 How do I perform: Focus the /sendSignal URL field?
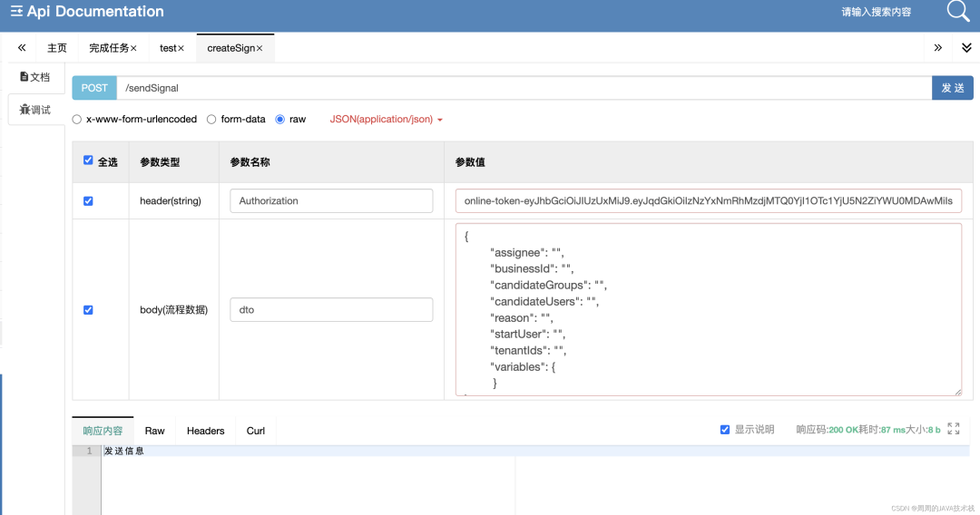(524, 88)
